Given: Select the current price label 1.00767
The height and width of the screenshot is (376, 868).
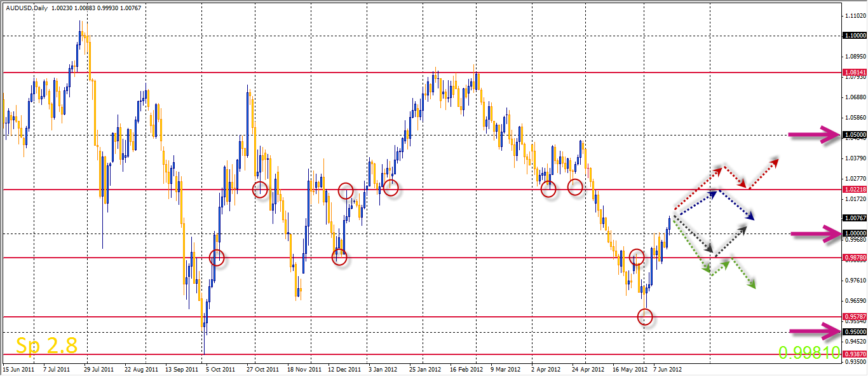Looking at the screenshot, I should pyautogui.click(x=854, y=218).
